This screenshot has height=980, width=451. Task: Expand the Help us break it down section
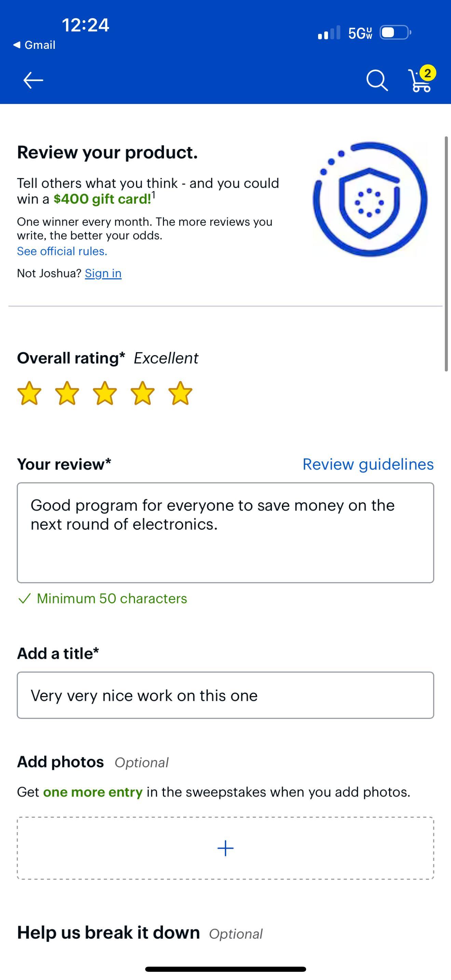click(108, 932)
